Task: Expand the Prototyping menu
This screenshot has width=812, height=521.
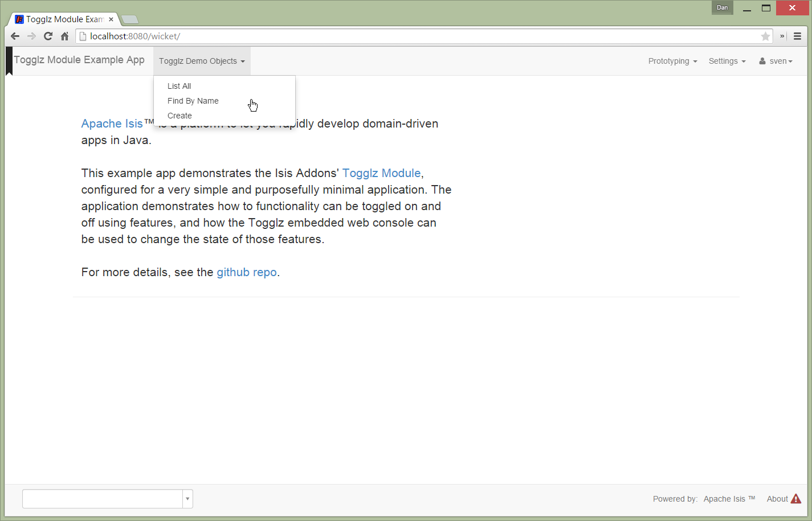Action: [x=672, y=61]
